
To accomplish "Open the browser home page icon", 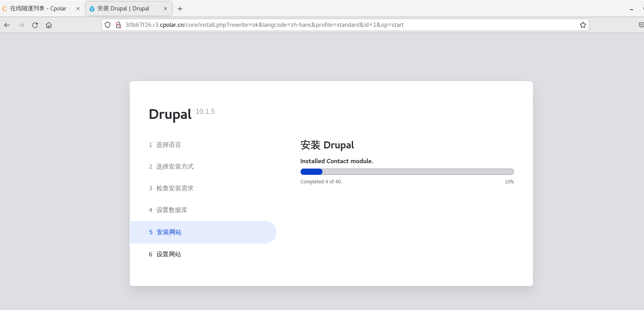I will click(x=49, y=25).
